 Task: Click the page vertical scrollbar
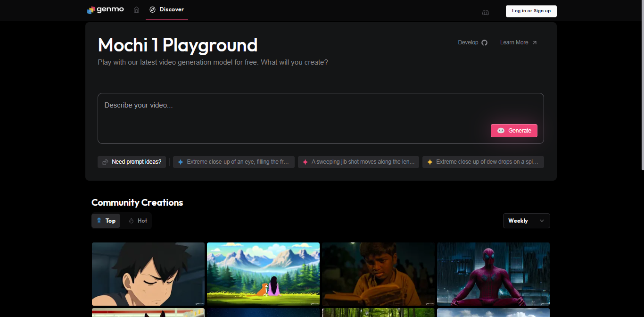[x=641, y=85]
